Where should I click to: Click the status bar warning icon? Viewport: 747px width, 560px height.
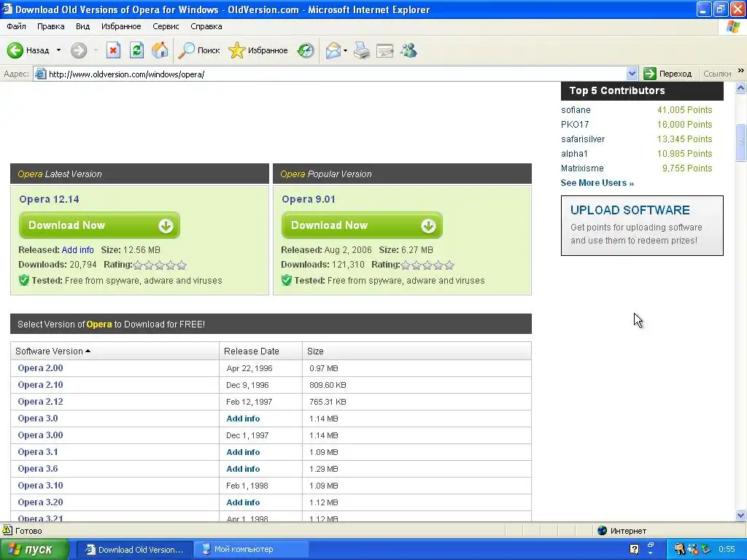7,530
